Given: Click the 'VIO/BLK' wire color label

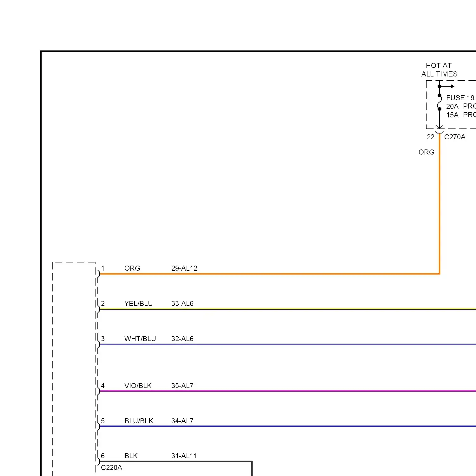Looking at the screenshot, I should (x=138, y=386).
